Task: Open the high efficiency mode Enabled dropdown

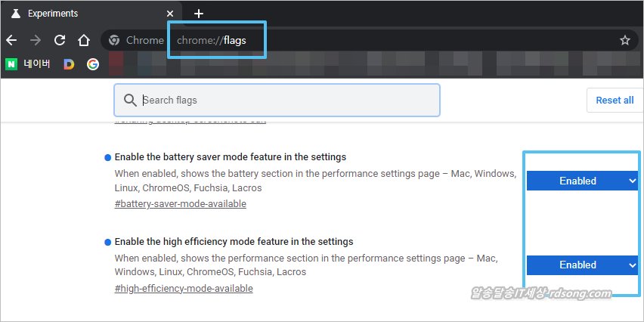Action: 582,265
